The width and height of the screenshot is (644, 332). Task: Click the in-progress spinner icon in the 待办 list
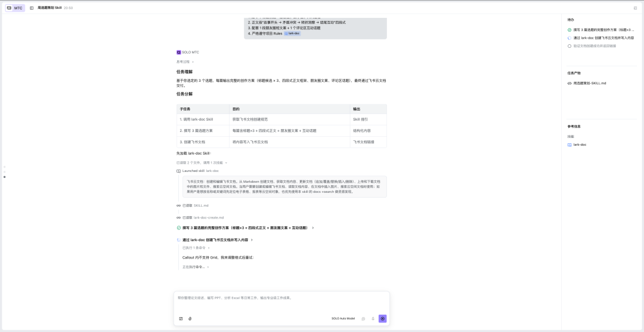click(x=569, y=38)
